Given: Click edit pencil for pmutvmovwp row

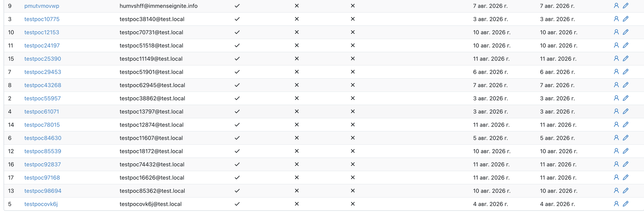Looking at the screenshot, I should (x=626, y=5).
